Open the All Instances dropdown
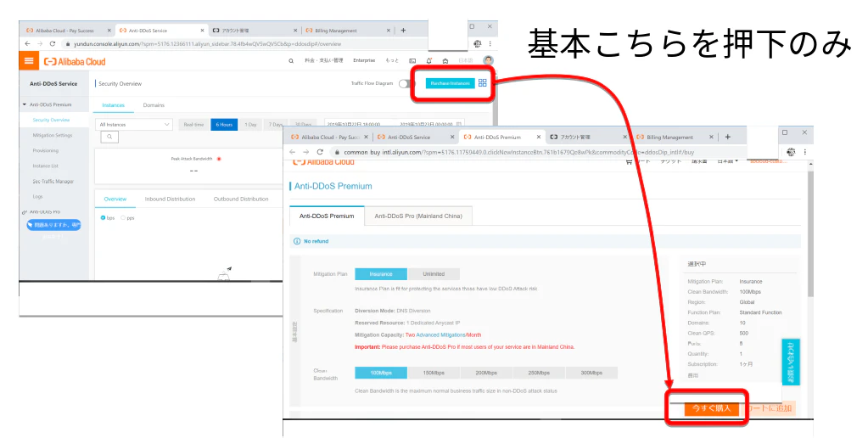 (134, 125)
